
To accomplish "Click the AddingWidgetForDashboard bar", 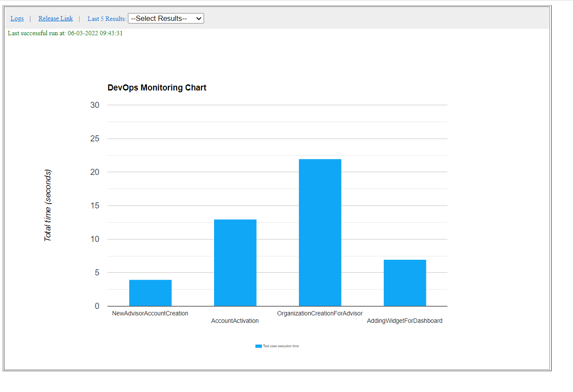I will (405, 283).
